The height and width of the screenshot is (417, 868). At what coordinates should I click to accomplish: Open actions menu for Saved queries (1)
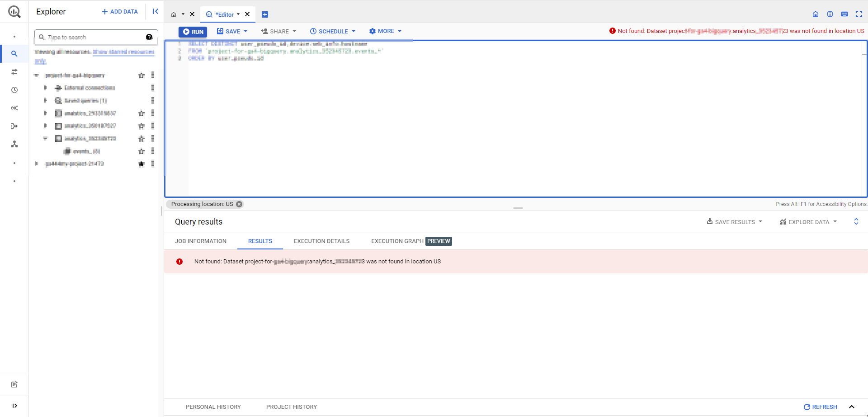tap(153, 100)
